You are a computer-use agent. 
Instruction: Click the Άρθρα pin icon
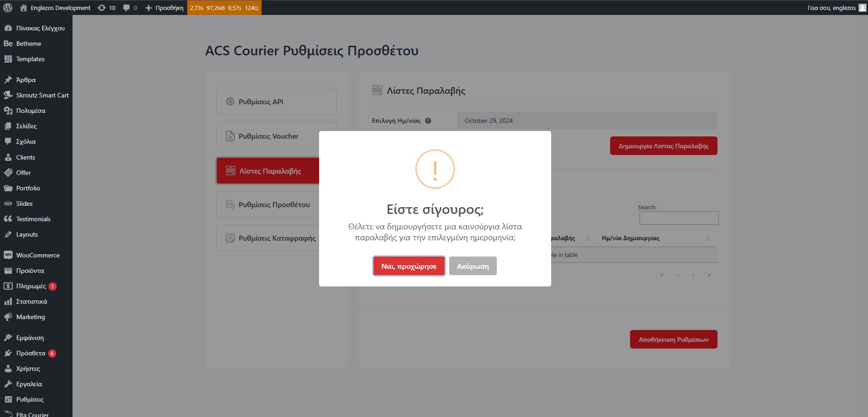tap(8, 80)
